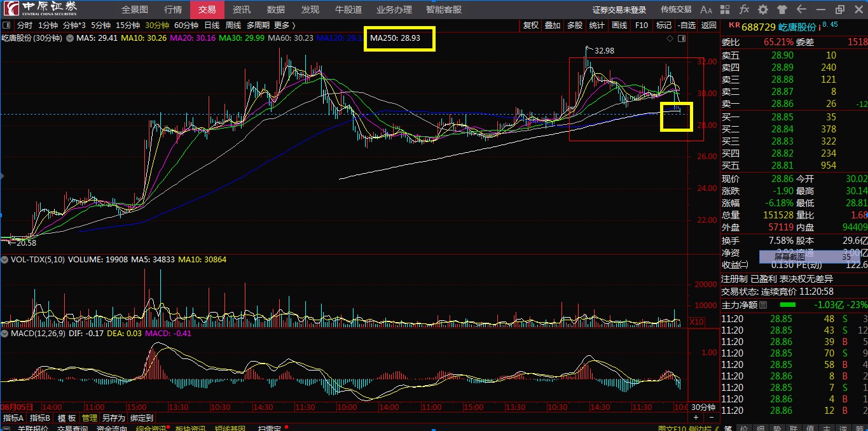Open the 智能客服 tab

click(444, 10)
